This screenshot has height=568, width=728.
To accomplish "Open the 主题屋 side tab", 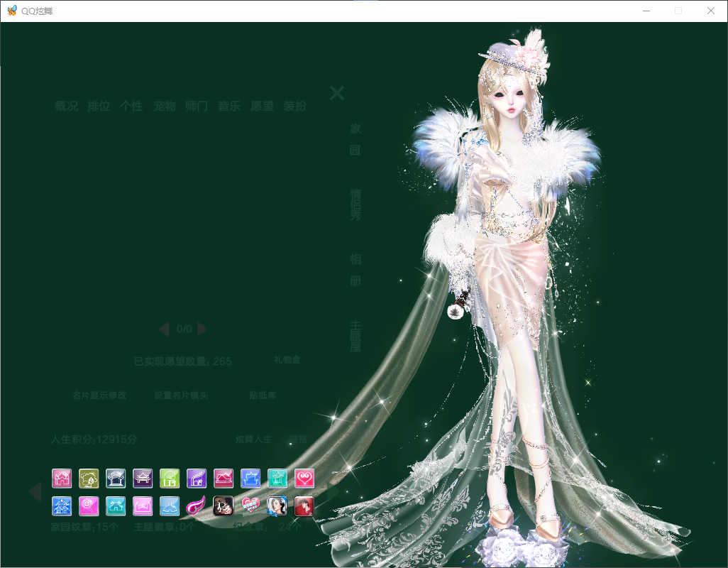I will point(355,336).
